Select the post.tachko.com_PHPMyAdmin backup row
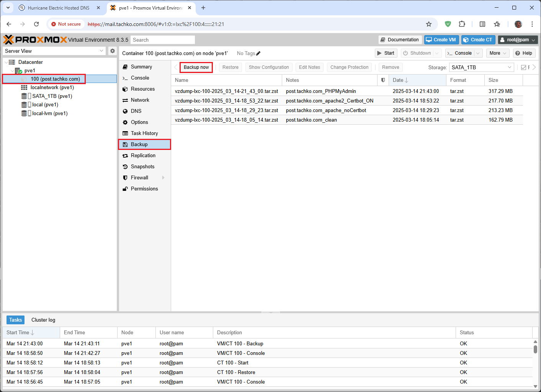Screen dimensions: 541x392 coord(347,91)
